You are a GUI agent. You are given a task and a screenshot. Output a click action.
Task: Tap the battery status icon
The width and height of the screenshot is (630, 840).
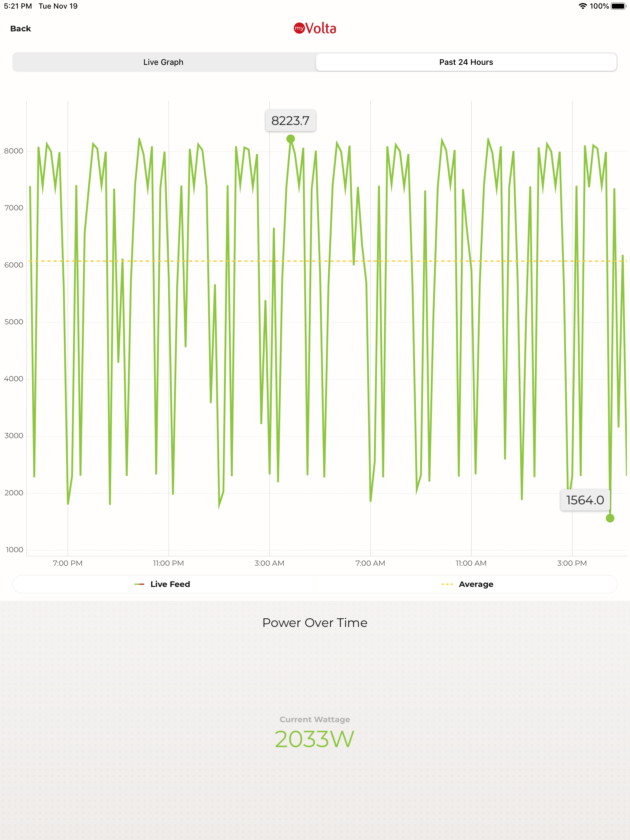[x=618, y=6]
